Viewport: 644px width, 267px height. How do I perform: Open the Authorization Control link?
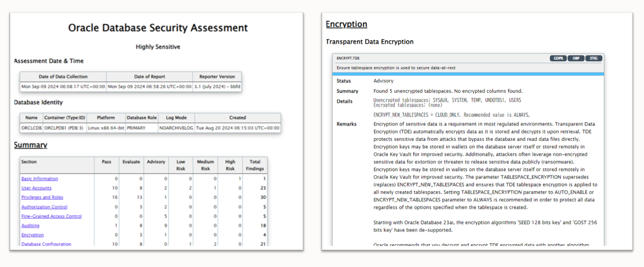(x=45, y=207)
